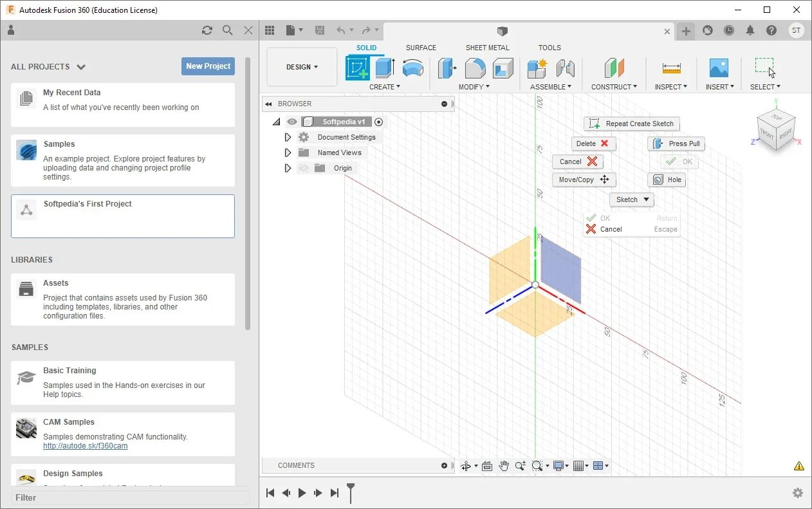Image resolution: width=812 pixels, height=509 pixels.
Task: Select the Orbit tool at viewport bottom
Action: point(467,465)
